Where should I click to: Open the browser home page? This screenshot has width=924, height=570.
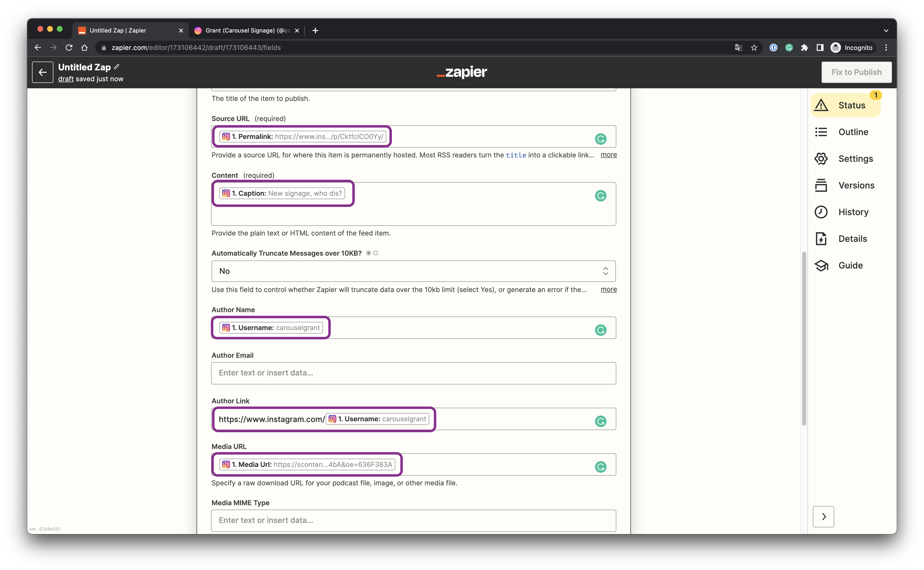[x=84, y=48]
